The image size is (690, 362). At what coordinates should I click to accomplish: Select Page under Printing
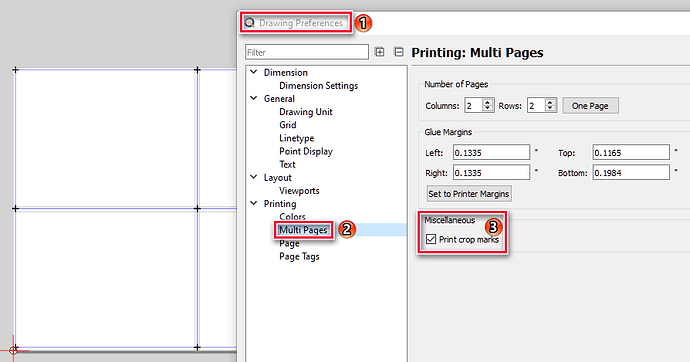[x=289, y=243]
